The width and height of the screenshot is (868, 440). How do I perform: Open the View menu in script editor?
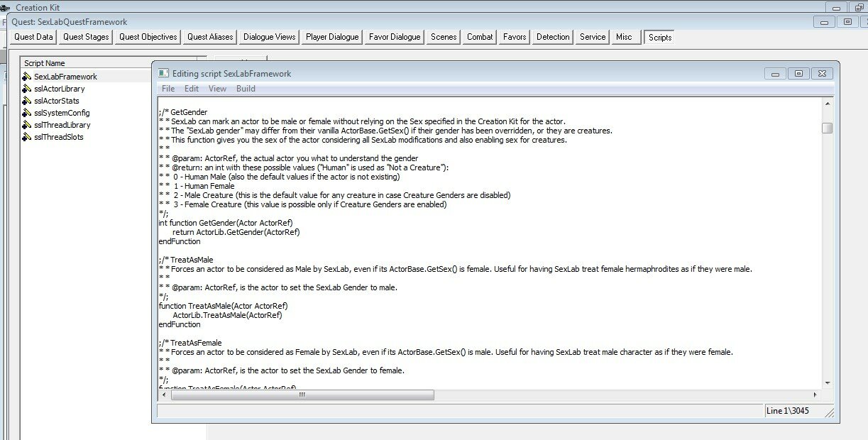click(x=218, y=89)
